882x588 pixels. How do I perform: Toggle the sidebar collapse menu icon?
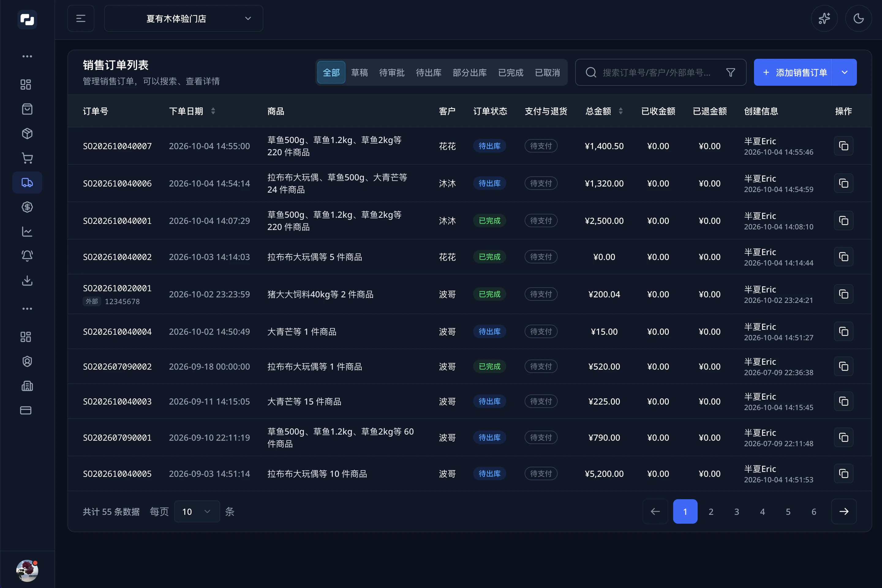(81, 18)
